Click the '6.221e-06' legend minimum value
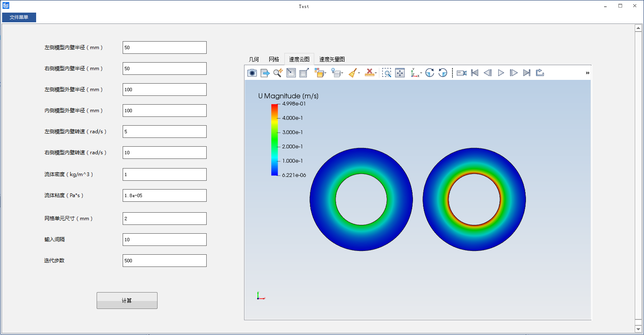The width and height of the screenshot is (644, 335). (x=294, y=175)
